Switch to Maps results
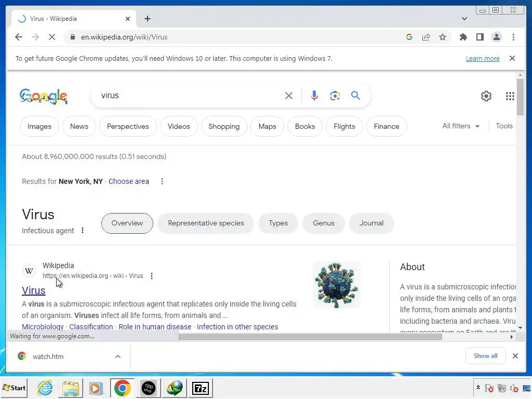 (x=268, y=126)
